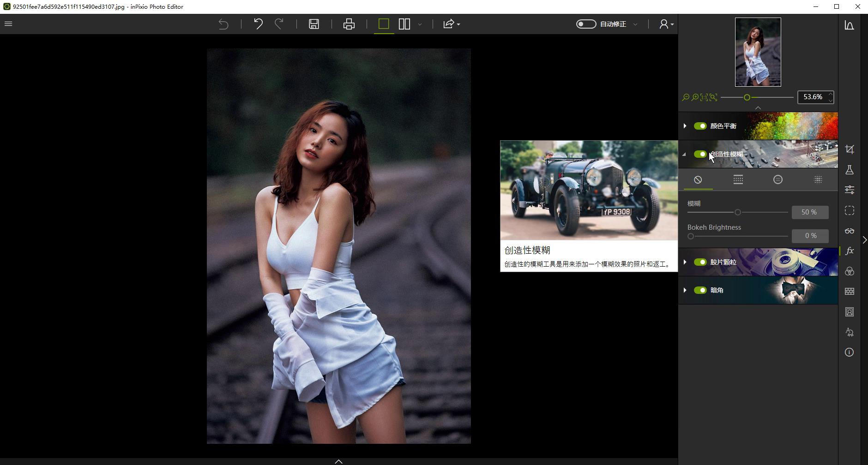Viewport: 868px width, 465px height.
Task: Select the linear tilt-shift blur tab
Action: click(x=738, y=180)
